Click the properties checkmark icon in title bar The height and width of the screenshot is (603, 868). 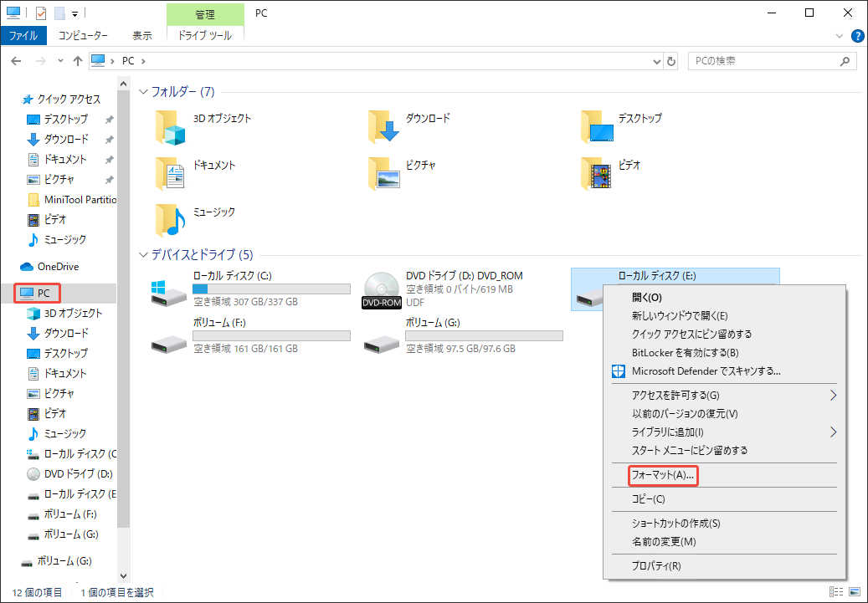point(41,13)
